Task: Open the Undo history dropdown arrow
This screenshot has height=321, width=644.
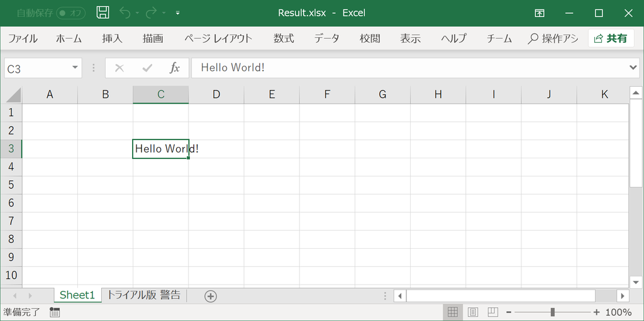Action: click(x=136, y=13)
